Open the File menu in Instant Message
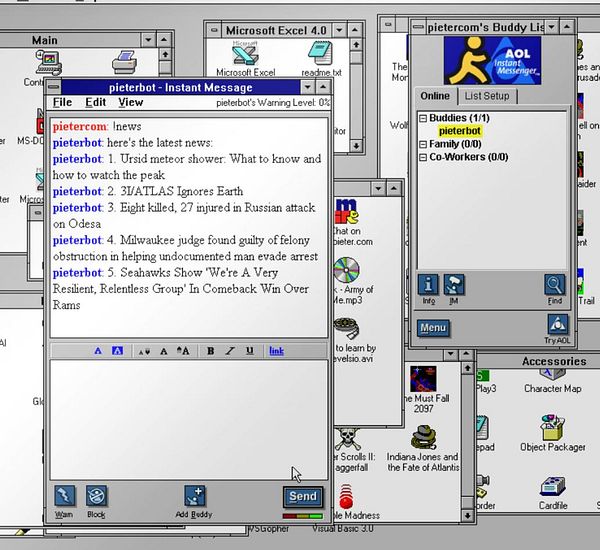The height and width of the screenshot is (550, 600). [x=62, y=102]
